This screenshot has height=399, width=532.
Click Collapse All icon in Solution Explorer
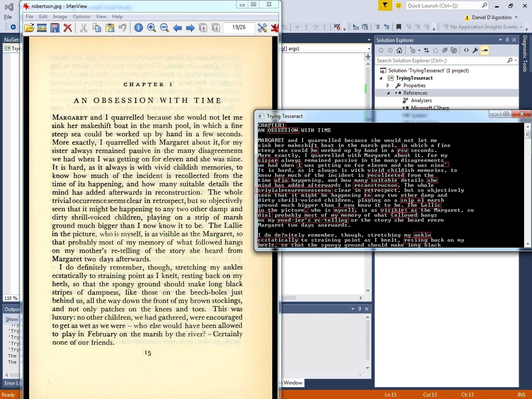click(x=445, y=50)
